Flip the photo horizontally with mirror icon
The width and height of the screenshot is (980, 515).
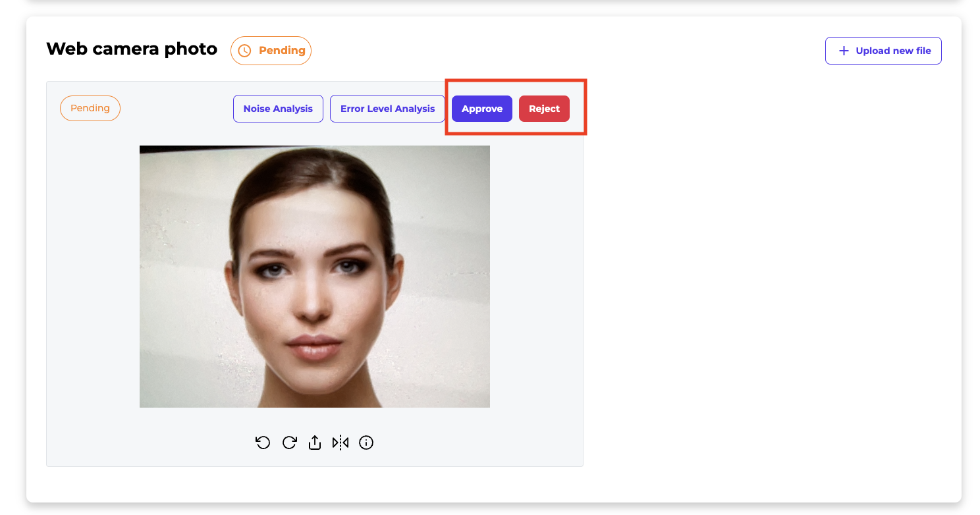[340, 443]
